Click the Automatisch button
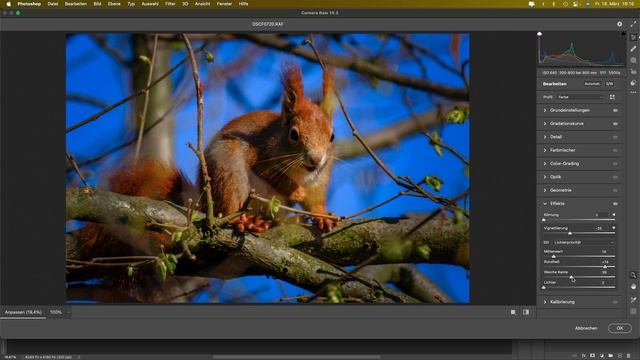 [592, 84]
